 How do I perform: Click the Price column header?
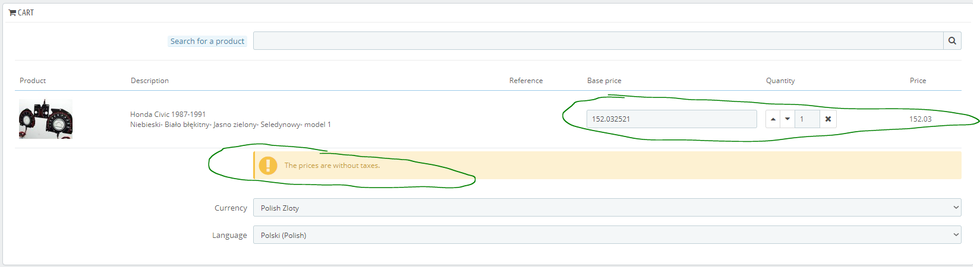click(918, 81)
